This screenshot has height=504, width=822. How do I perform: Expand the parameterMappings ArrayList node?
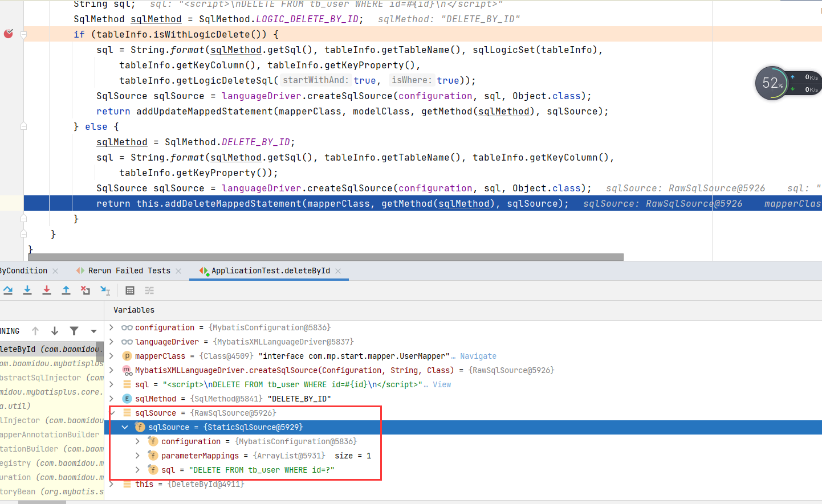tap(137, 456)
